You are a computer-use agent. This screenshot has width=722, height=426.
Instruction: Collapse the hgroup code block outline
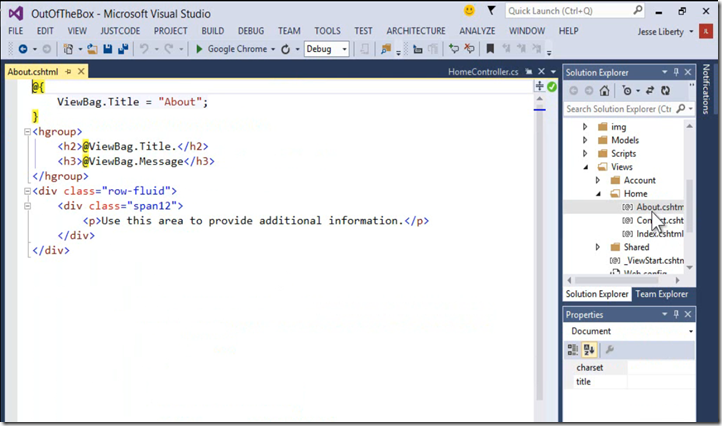tap(27, 132)
